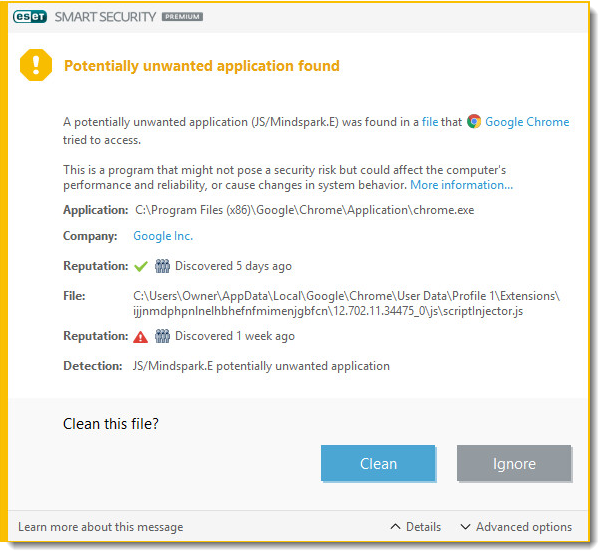Click the PREMIUM badge in title

click(x=182, y=17)
